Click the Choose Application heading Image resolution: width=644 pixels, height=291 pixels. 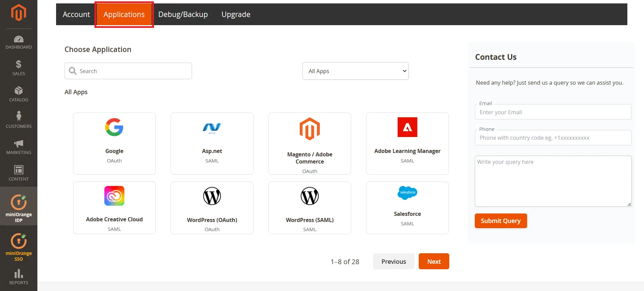98,49
